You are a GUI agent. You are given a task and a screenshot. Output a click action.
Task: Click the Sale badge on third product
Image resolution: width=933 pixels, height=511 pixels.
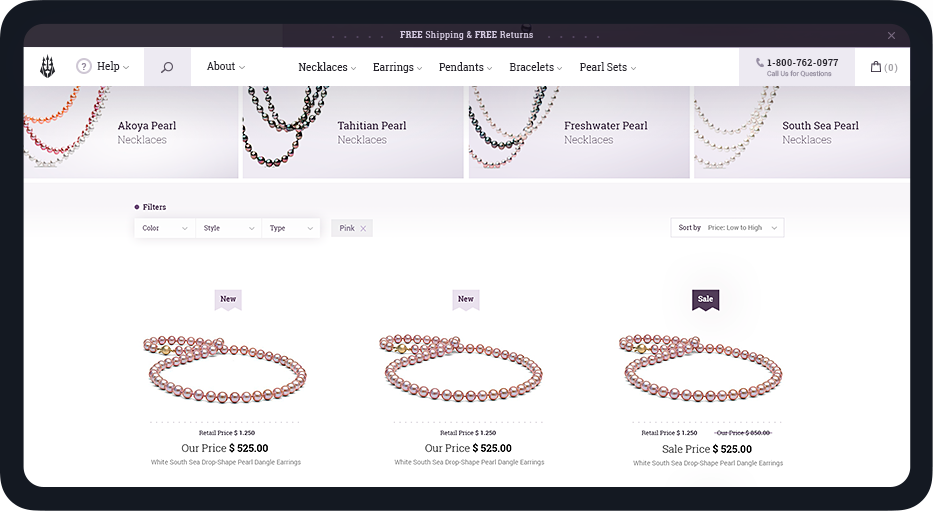[706, 300]
